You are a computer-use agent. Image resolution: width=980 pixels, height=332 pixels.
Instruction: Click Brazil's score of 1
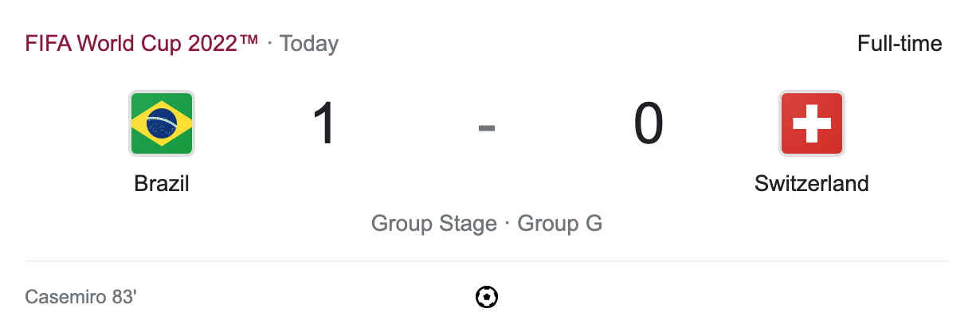325,124
